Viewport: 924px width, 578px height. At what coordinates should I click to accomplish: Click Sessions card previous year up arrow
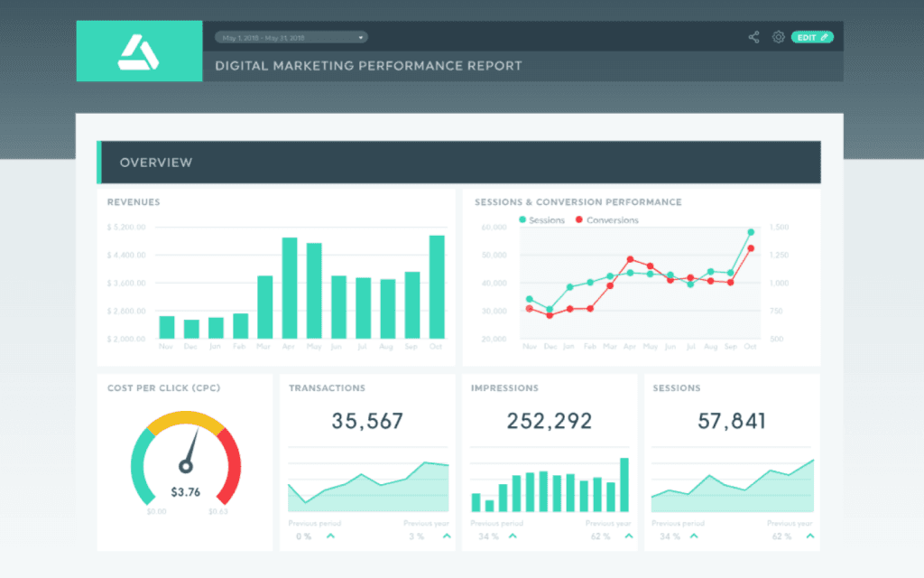(810, 536)
